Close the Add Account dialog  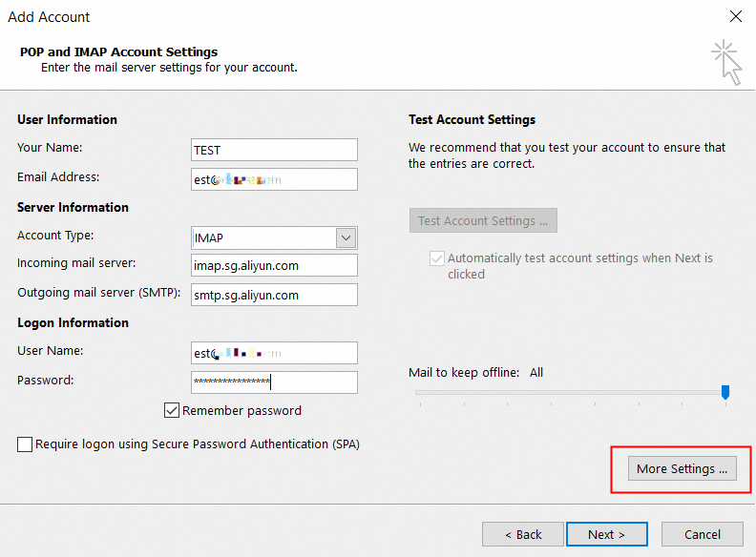click(x=735, y=16)
